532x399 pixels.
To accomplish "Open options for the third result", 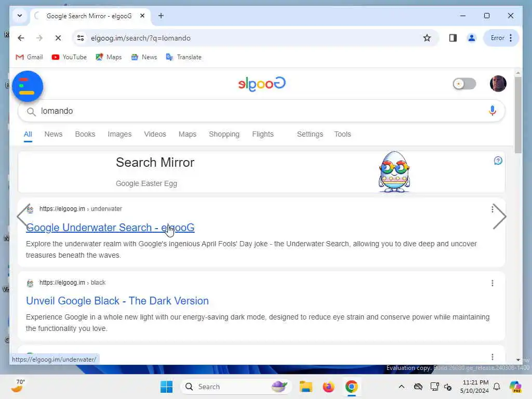I will click(493, 356).
